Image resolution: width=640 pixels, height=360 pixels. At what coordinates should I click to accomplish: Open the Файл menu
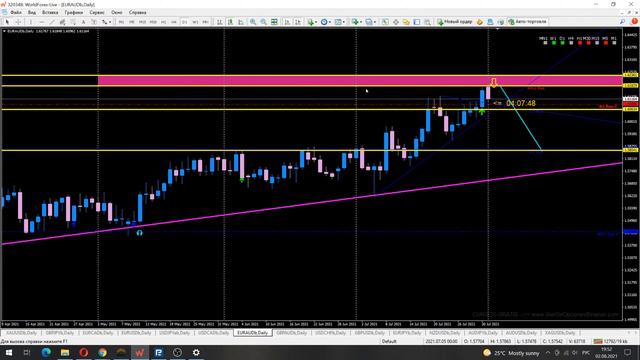pyautogui.click(x=16, y=12)
